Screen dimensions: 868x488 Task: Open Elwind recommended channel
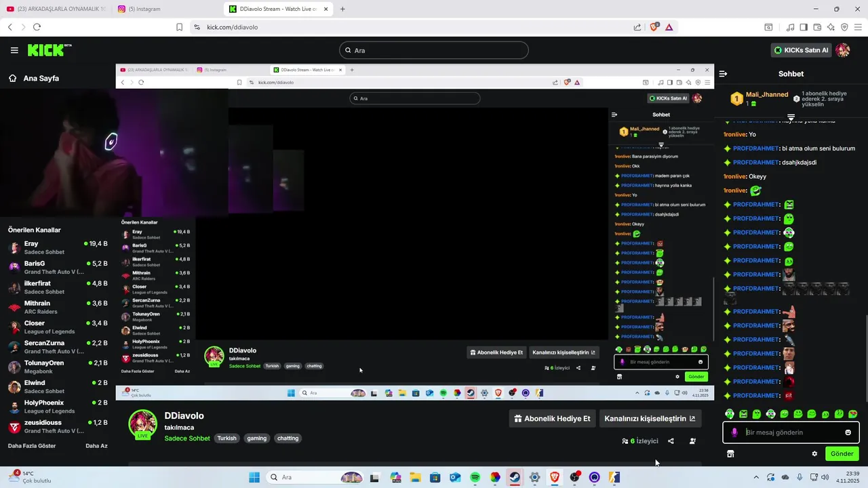click(x=58, y=386)
